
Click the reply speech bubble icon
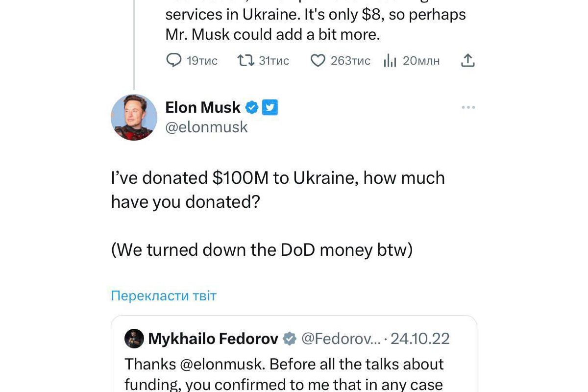click(x=174, y=60)
